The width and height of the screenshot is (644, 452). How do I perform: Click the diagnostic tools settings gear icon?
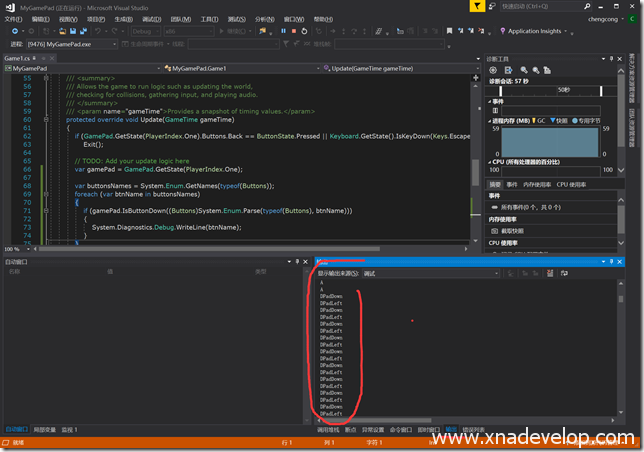[494, 70]
